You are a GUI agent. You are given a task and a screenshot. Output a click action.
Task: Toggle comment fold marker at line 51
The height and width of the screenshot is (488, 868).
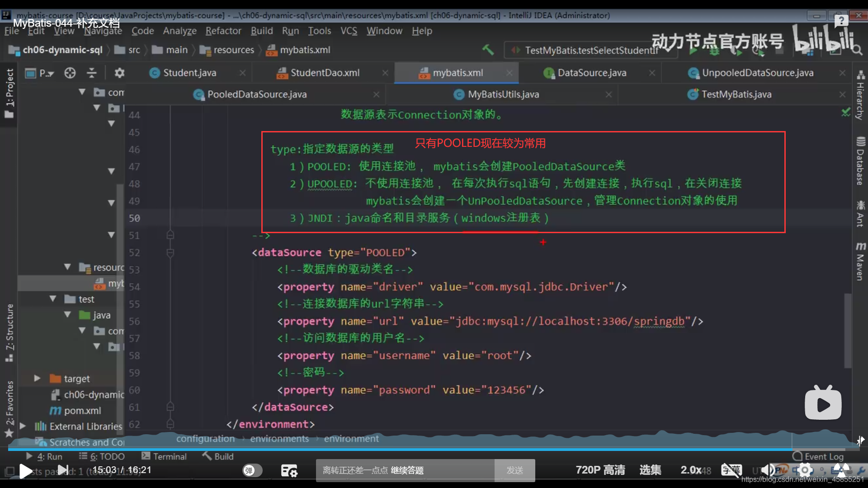click(170, 235)
